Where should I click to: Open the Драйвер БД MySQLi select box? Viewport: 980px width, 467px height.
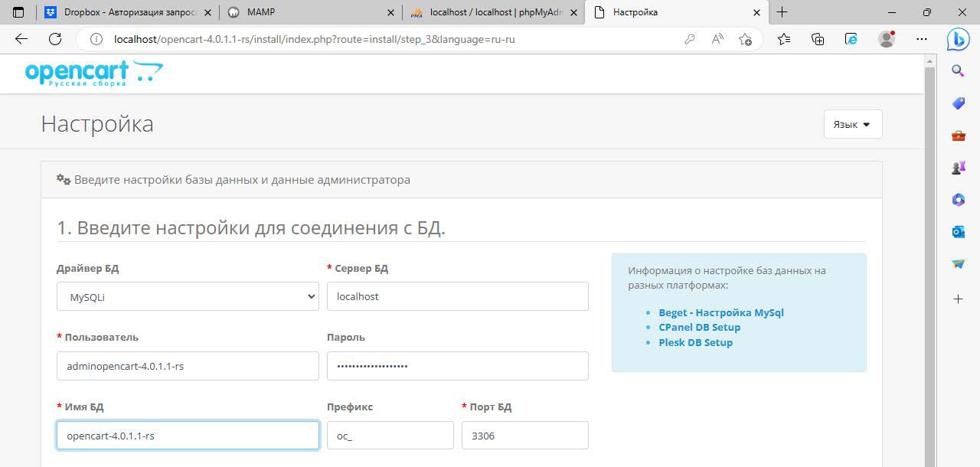(x=188, y=296)
